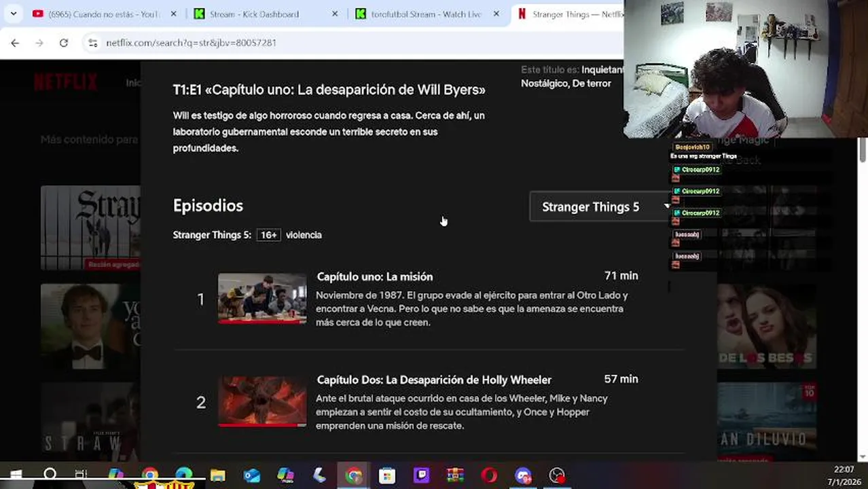Image resolution: width=868 pixels, height=489 pixels.
Task: Open the 'Stranger Things 5' season dropdown
Action: (600, 206)
